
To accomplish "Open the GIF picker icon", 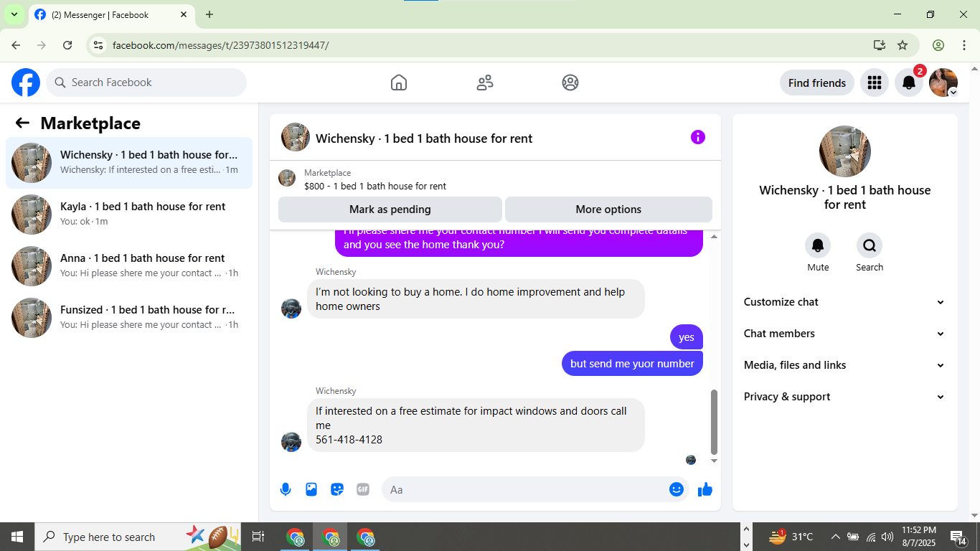I will coord(363,489).
